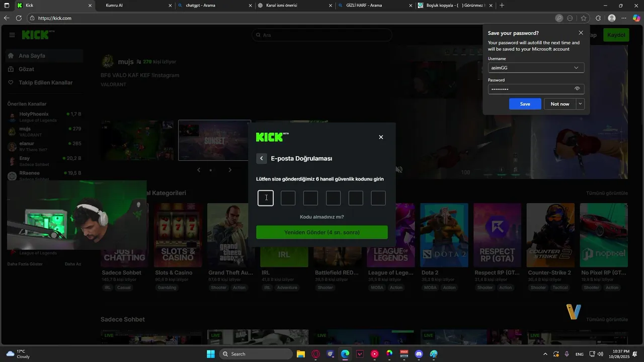Screen dimensions: 644x362
Task: Select the SUNSET featured stream thumbnail
Action: click(215, 140)
